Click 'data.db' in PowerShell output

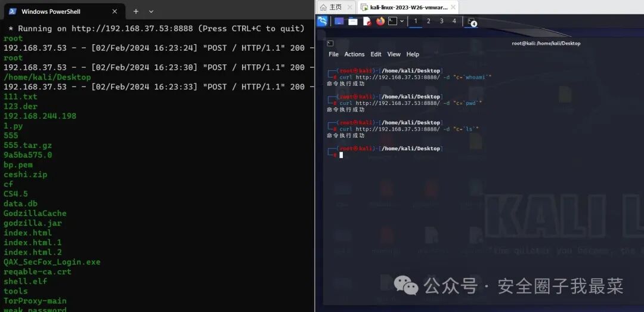[20, 203]
